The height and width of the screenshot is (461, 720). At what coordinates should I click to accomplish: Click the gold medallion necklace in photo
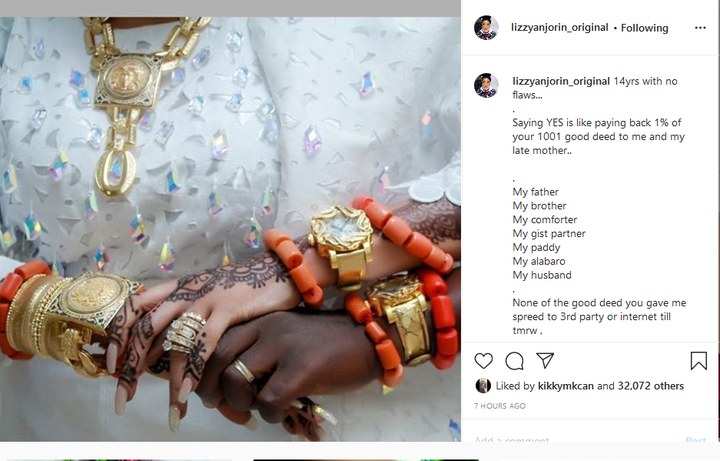[x=127, y=78]
